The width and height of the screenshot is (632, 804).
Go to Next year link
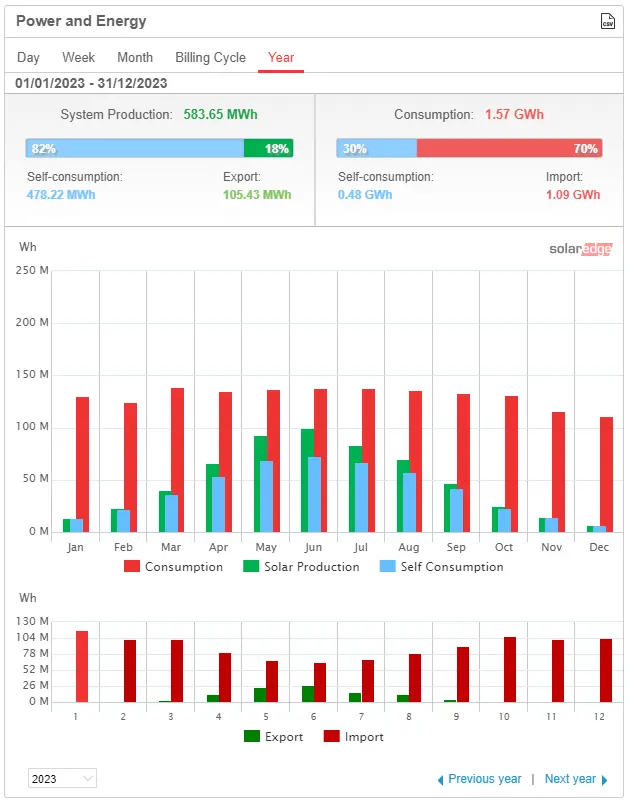570,779
